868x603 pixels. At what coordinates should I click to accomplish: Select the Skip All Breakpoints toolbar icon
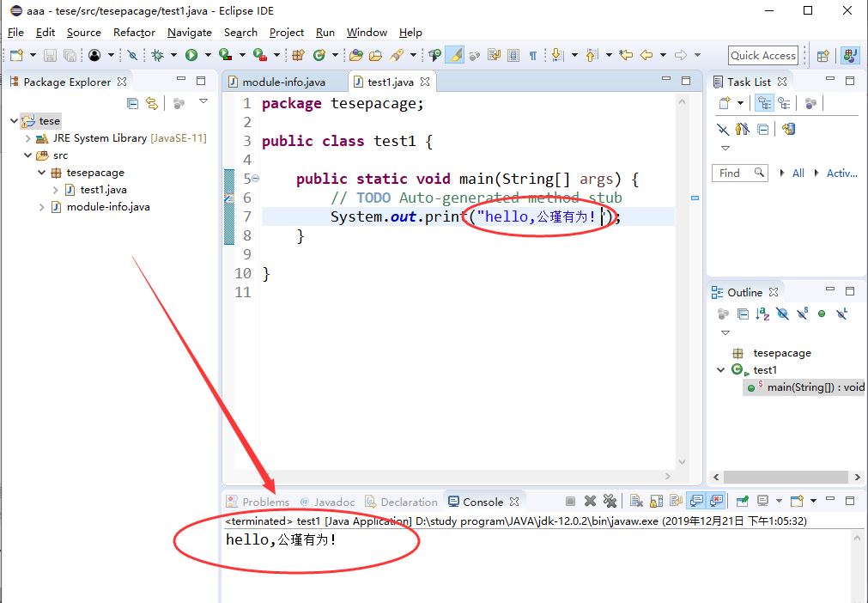pyautogui.click(x=134, y=55)
